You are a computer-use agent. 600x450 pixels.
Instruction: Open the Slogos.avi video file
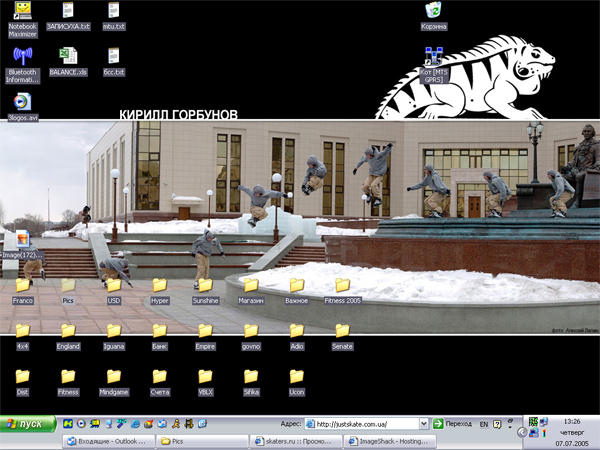tap(22, 102)
